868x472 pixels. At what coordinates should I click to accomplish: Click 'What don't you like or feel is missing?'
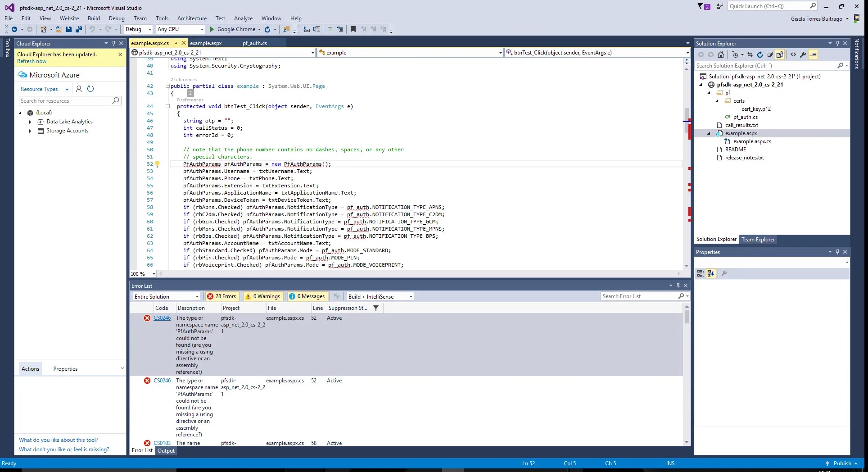64,449
